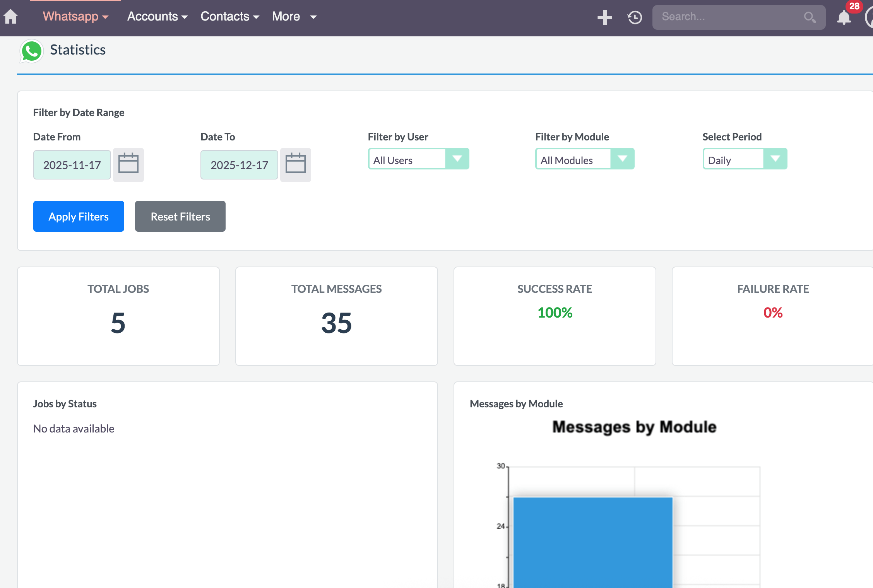
Task: Click the Apply Filters button
Action: tap(79, 216)
